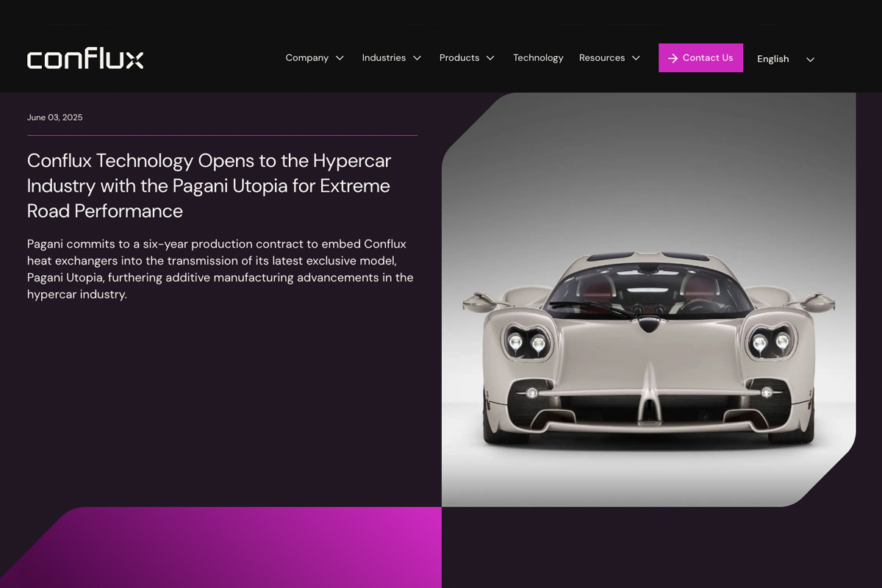
Task: Open the Industries menu
Action: [384, 58]
